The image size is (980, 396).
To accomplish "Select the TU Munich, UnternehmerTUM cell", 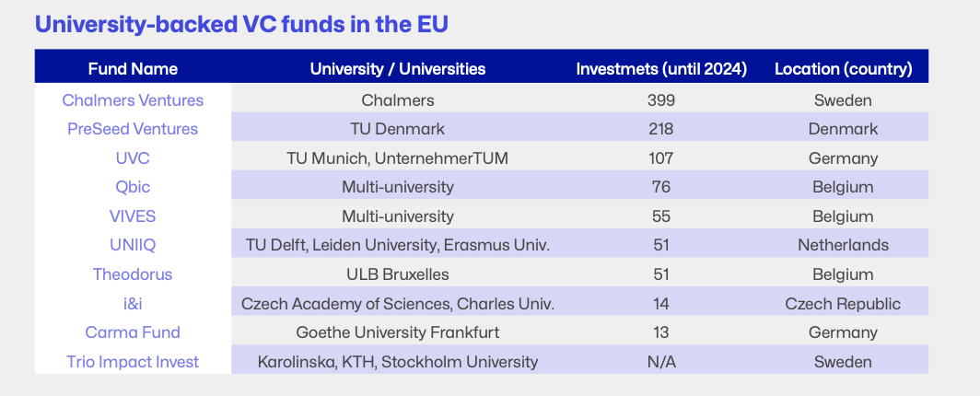I will 398,158.
